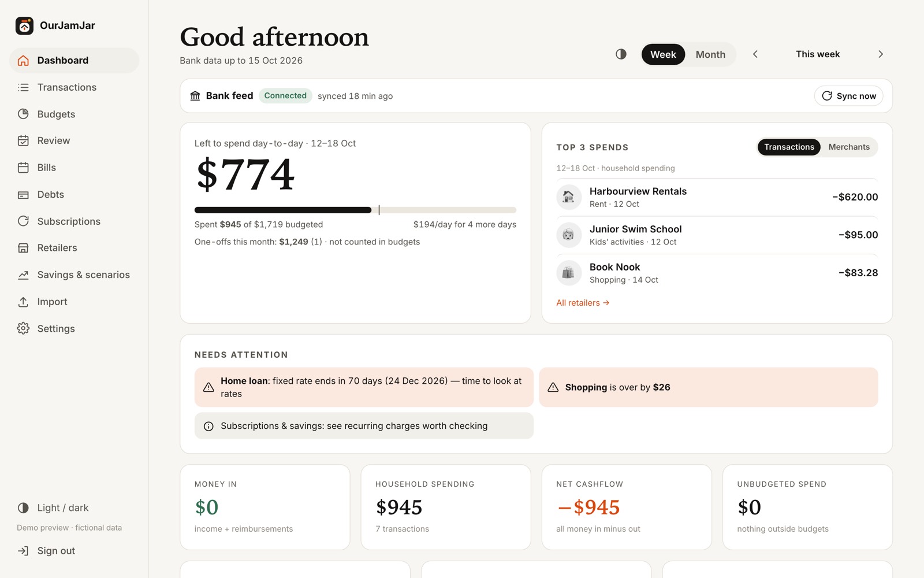
Task: Click the Debts card icon
Action: 23,195
